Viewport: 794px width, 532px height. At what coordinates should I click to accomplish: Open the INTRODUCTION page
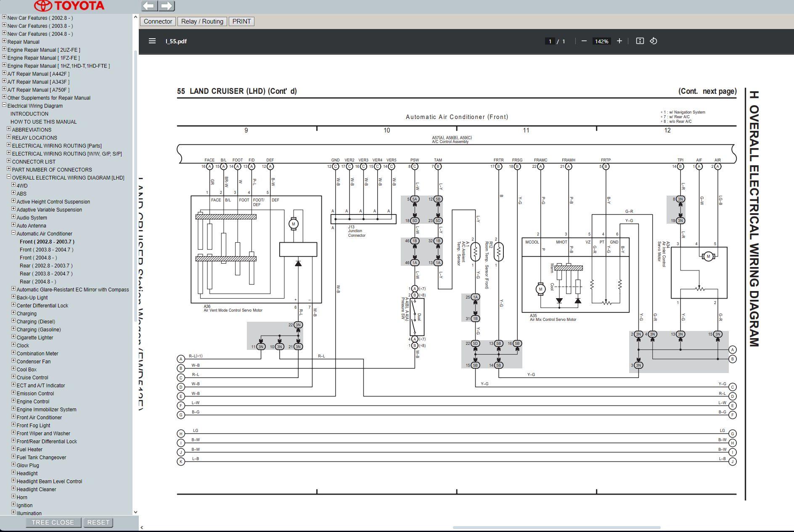[x=29, y=114]
